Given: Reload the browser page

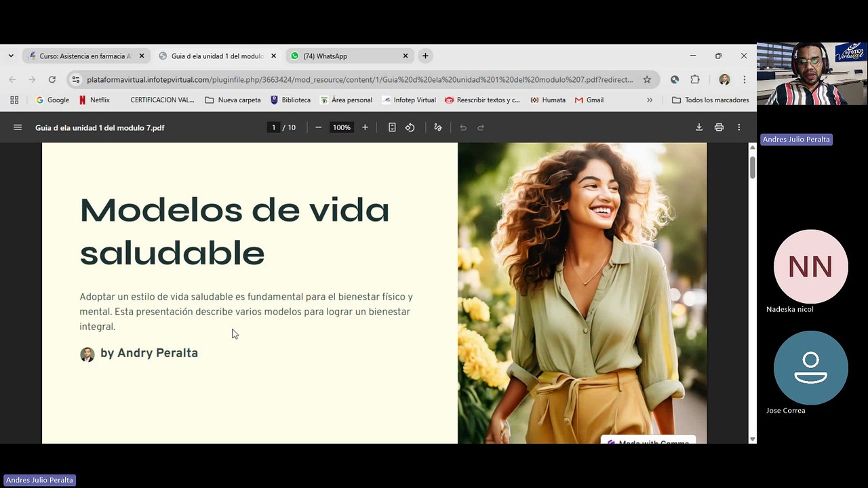Looking at the screenshot, I should 52,79.
